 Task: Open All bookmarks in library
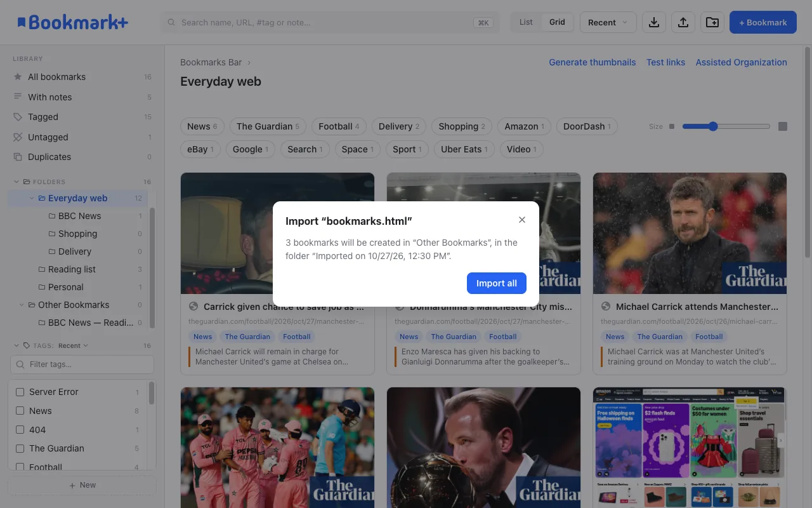pos(82,77)
